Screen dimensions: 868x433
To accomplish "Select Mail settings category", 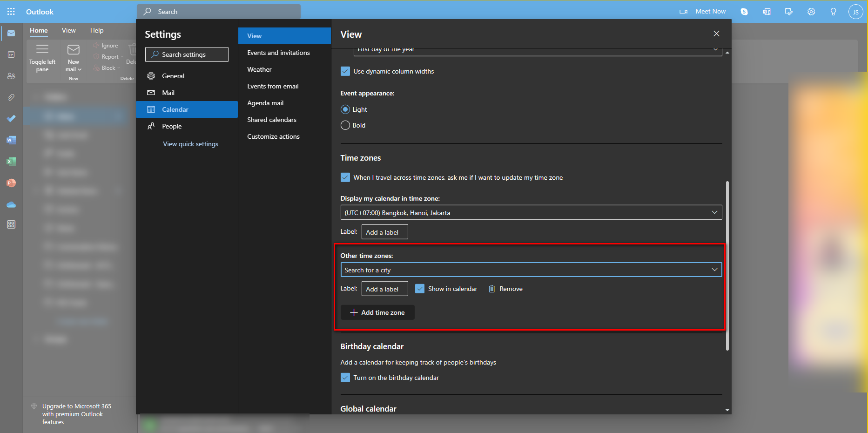I will coord(187,93).
